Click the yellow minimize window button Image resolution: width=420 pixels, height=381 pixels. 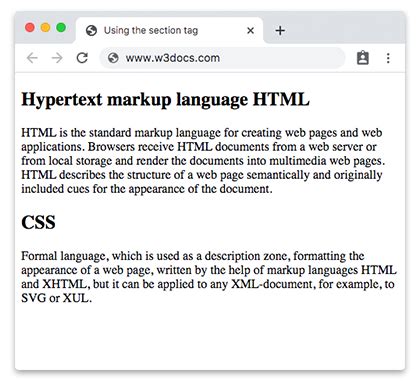45,27
